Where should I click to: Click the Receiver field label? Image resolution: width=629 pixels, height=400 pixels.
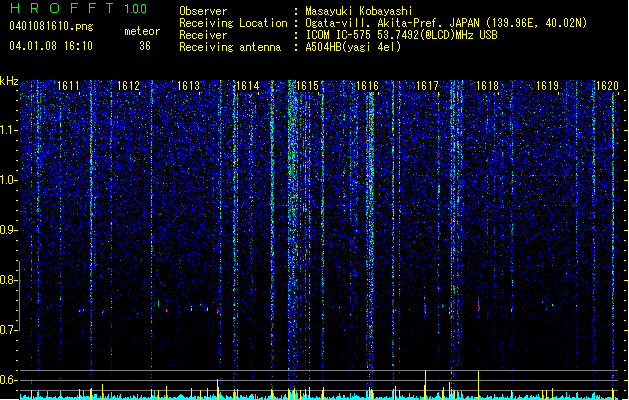pyautogui.click(x=203, y=35)
